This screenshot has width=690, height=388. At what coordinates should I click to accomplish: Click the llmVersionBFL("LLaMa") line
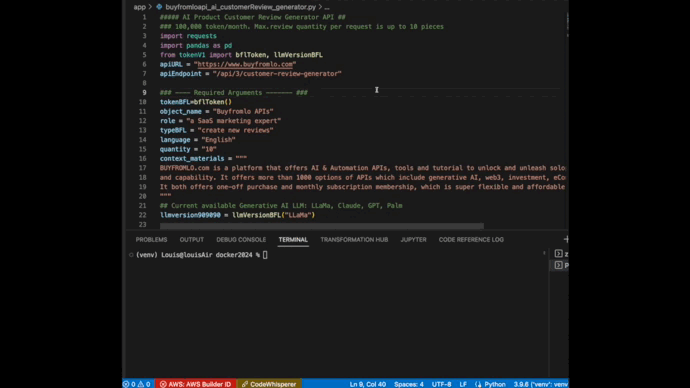237,215
